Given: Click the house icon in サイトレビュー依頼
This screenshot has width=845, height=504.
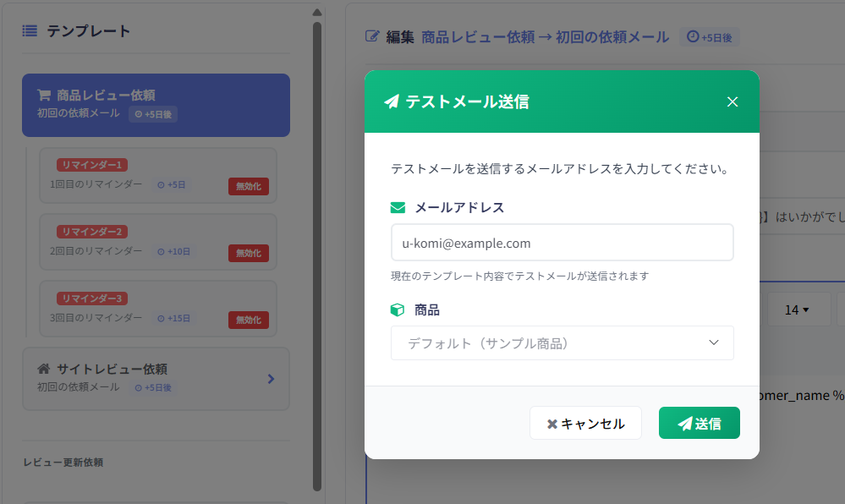Looking at the screenshot, I should point(44,369).
